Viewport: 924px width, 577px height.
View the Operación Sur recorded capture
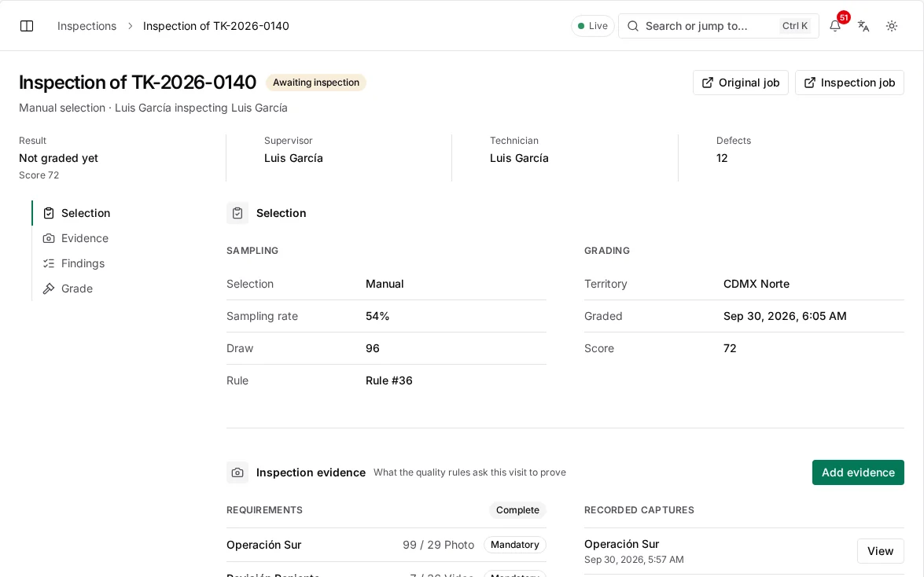click(x=881, y=551)
